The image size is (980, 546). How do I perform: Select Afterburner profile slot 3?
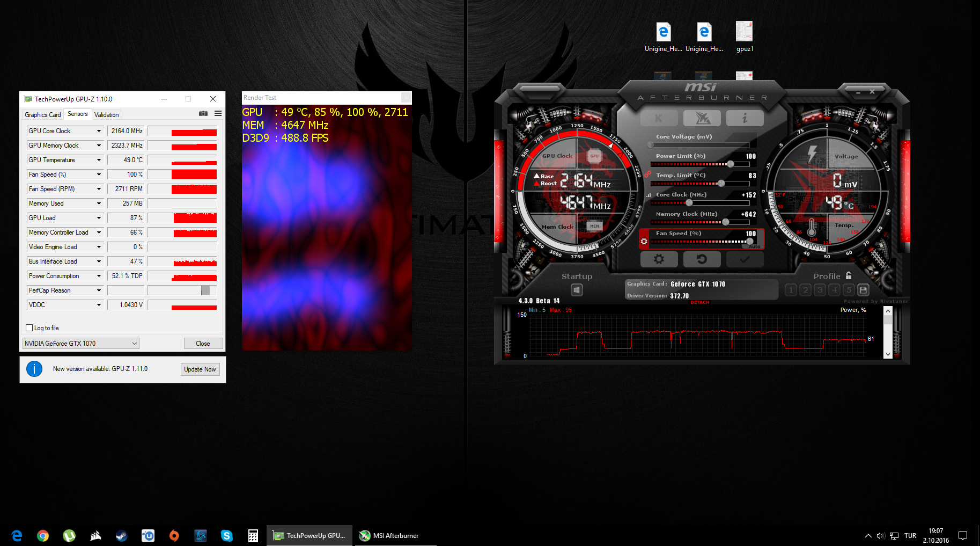[820, 290]
